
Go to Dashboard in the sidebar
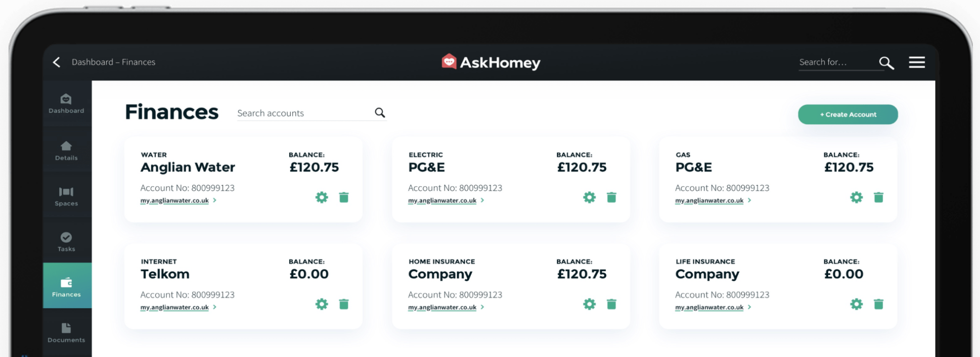[66, 103]
